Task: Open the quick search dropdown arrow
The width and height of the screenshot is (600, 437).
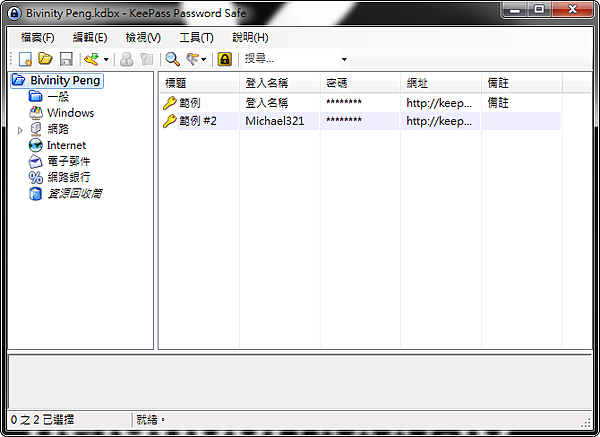Action: (344, 59)
